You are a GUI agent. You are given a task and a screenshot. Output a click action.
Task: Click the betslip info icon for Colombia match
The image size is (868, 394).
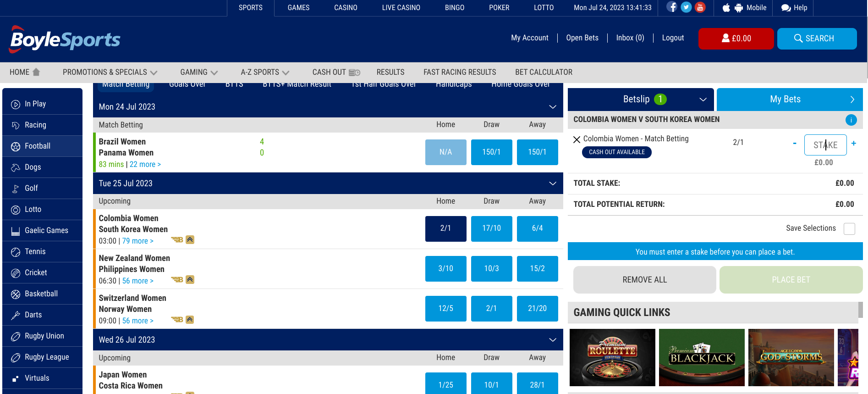(x=851, y=120)
